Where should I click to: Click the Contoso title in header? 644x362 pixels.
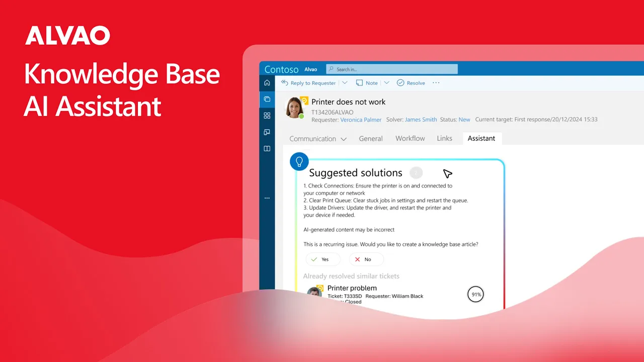click(281, 69)
